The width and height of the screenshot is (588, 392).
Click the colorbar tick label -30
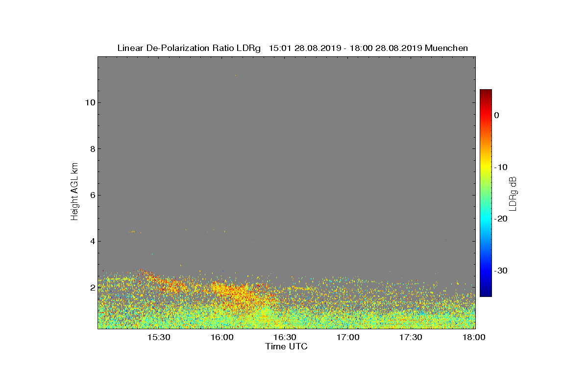pos(501,270)
